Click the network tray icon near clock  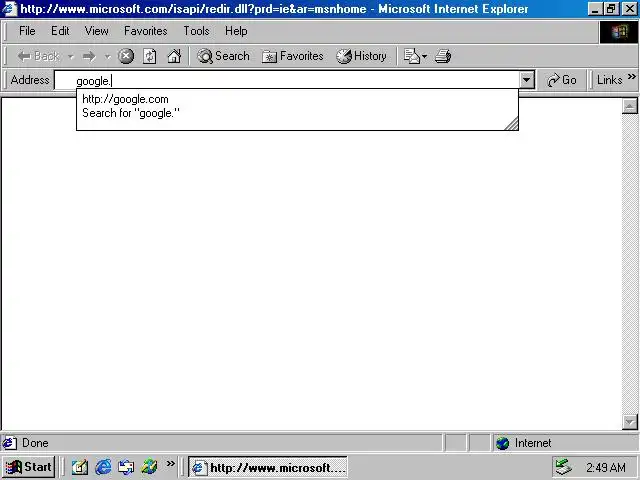coord(564,467)
